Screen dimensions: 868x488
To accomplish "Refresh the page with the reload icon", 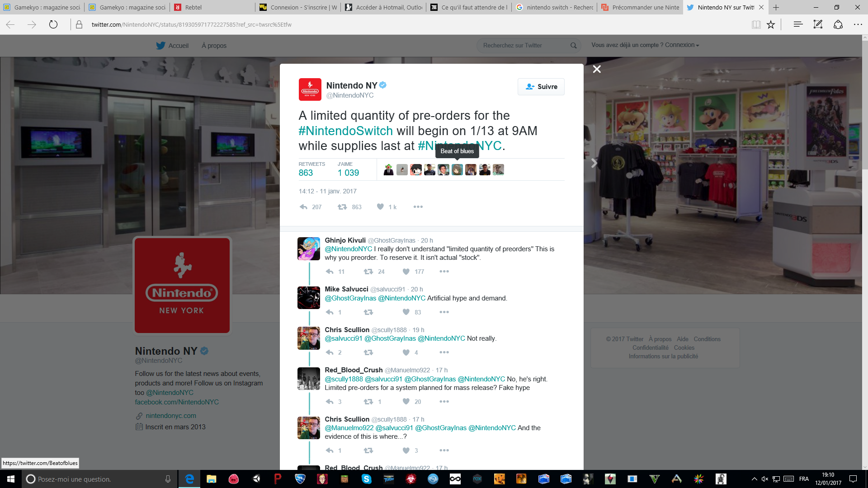I will (x=53, y=24).
